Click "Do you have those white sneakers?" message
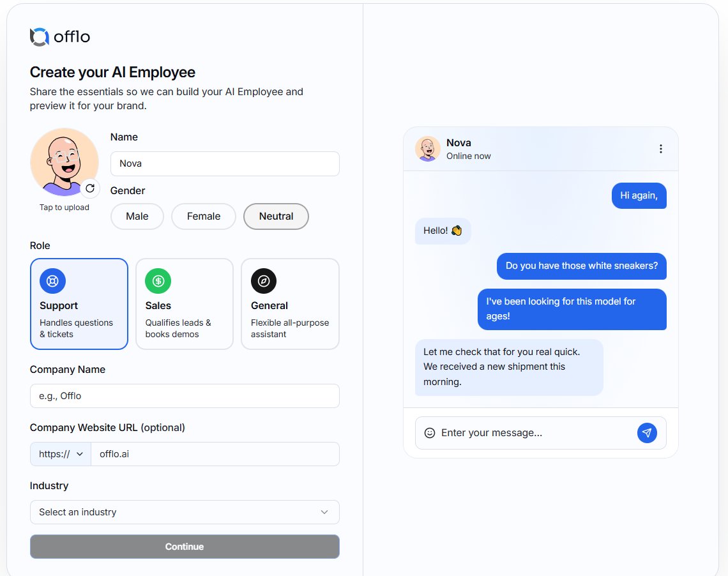728x576 pixels. click(582, 266)
